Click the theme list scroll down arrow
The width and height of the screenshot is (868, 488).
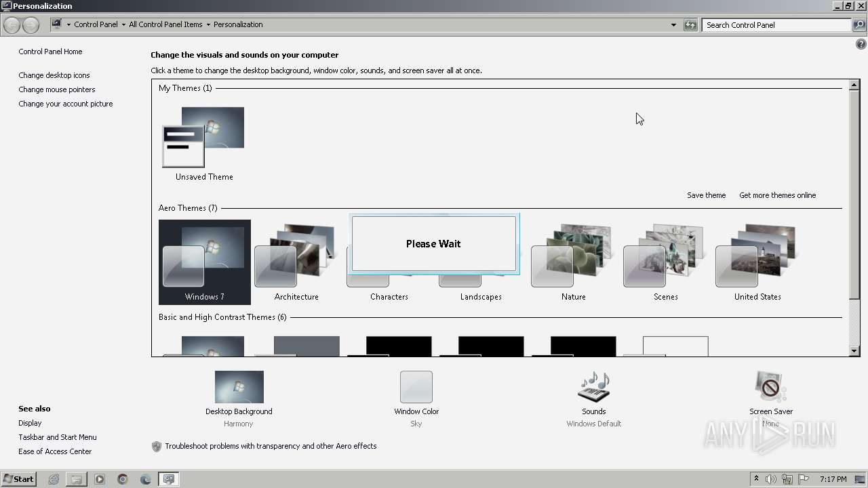pos(854,350)
